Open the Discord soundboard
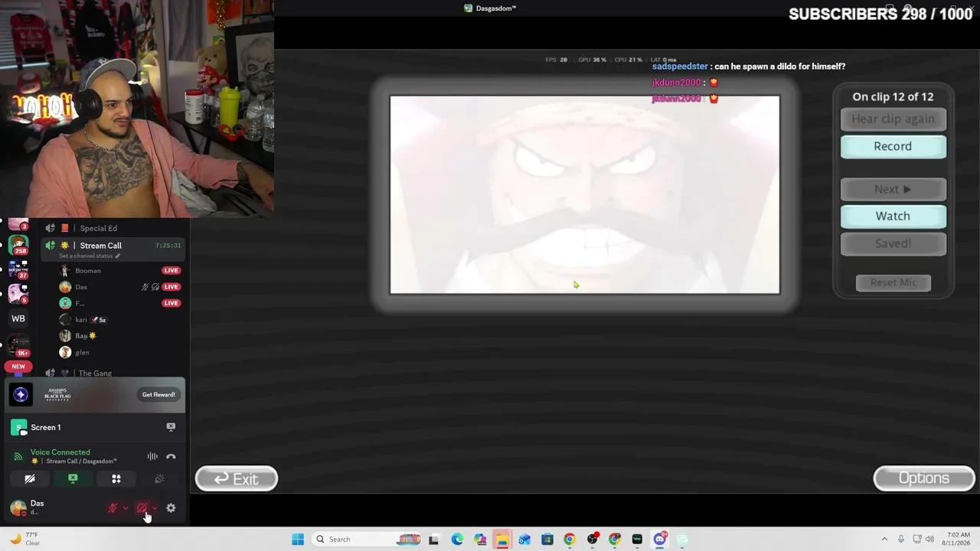980x551 pixels. [x=159, y=479]
